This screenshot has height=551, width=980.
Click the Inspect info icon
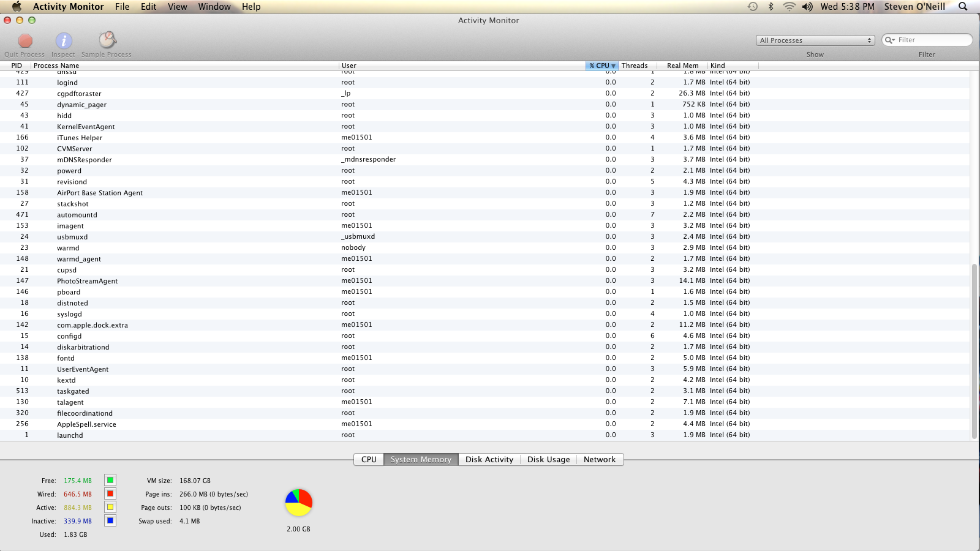pos(64,40)
